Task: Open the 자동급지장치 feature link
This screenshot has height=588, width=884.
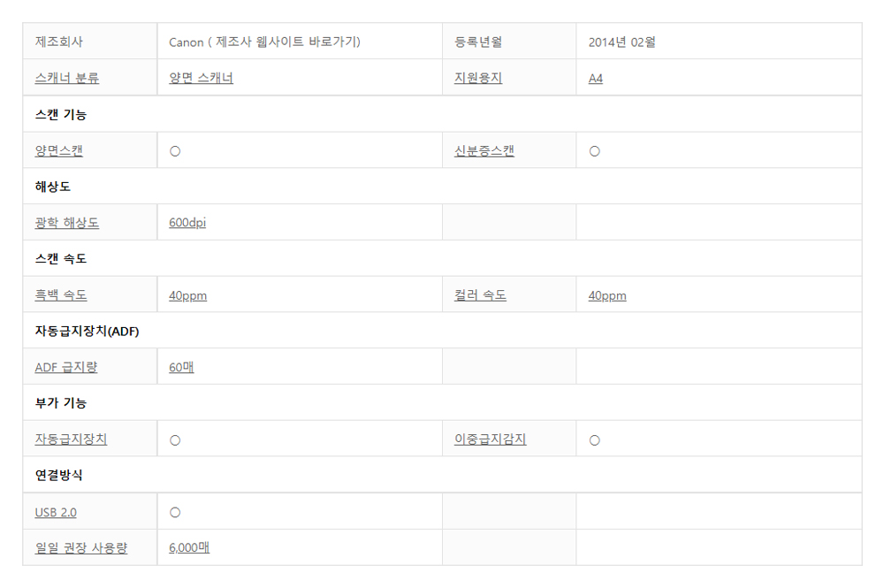Action: (x=71, y=439)
